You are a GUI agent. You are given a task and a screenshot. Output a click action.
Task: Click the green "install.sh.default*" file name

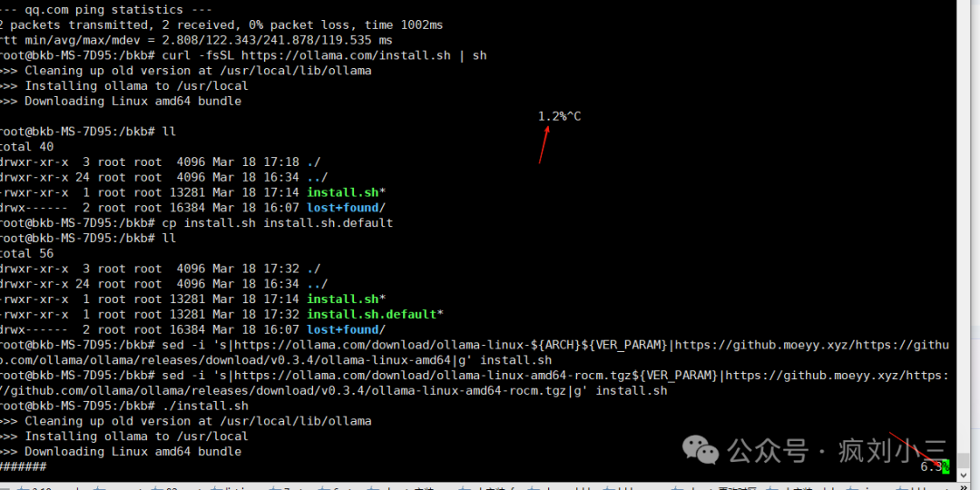coord(375,314)
